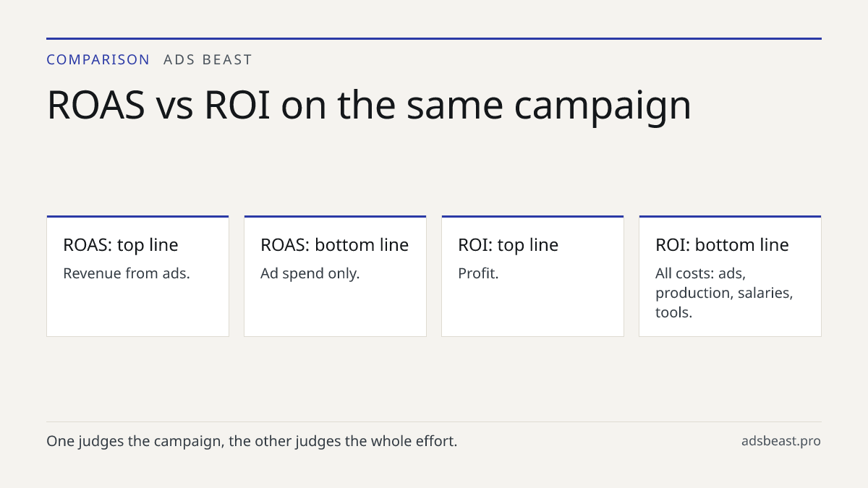Screen dimensions: 868x488
Task: Click the ROAS: top line card title
Action: click(121, 245)
